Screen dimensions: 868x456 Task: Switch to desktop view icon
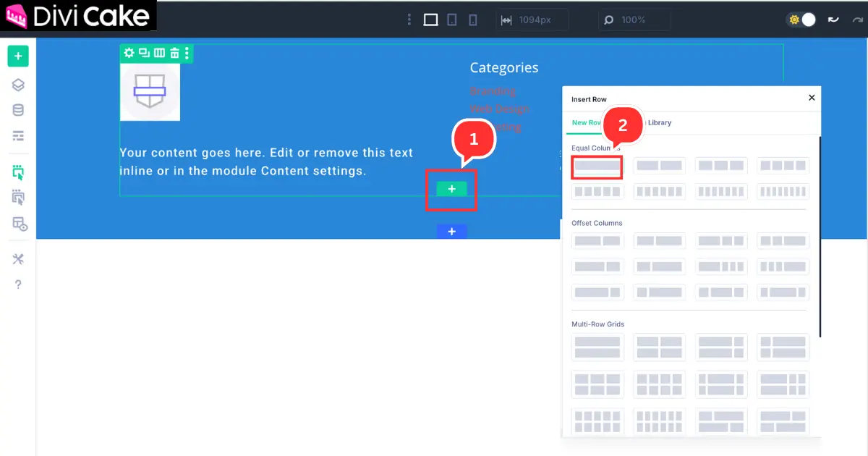pos(430,20)
